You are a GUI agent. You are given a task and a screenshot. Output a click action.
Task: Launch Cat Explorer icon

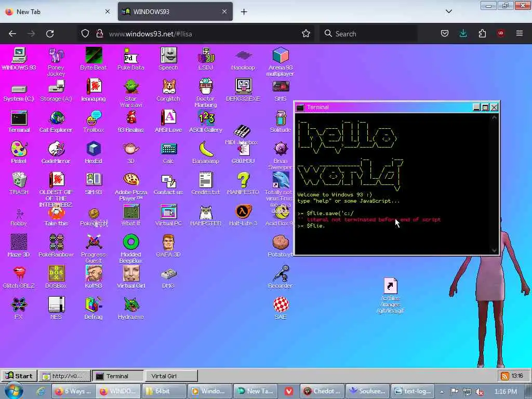[56, 122]
